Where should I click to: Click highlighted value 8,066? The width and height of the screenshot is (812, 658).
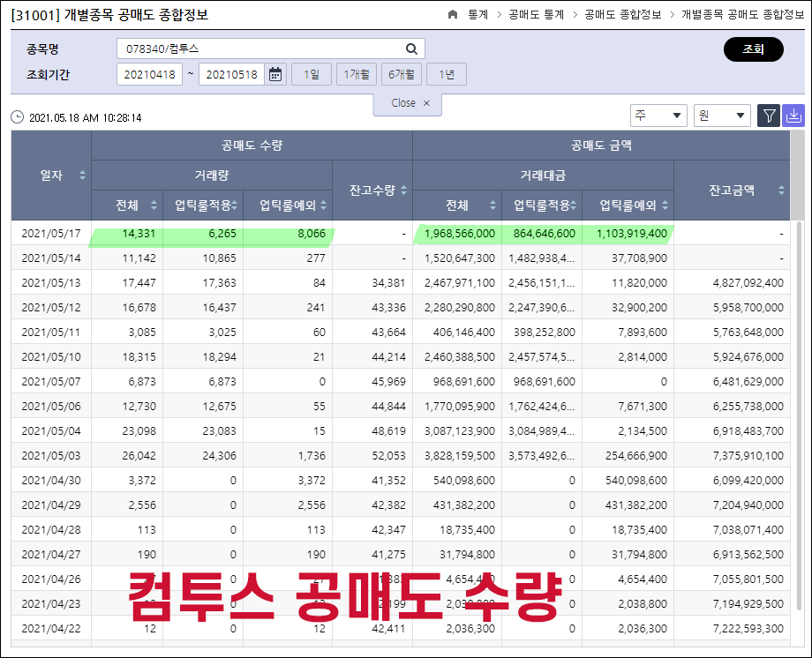point(312,234)
